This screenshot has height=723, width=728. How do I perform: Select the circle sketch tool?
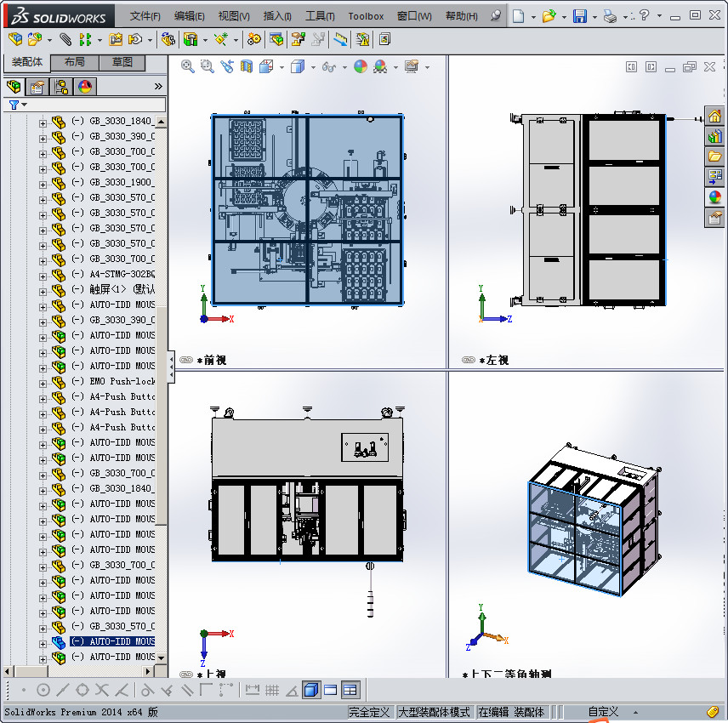click(x=43, y=690)
